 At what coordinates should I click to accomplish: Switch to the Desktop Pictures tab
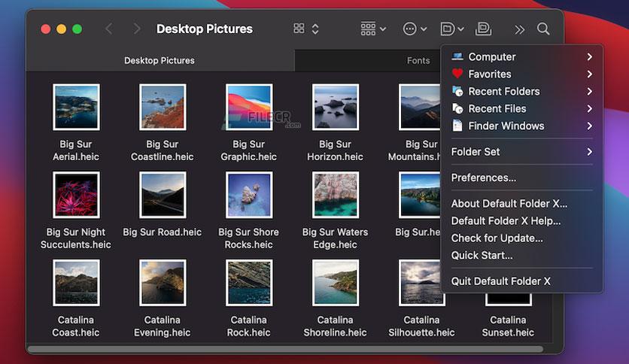[160, 60]
